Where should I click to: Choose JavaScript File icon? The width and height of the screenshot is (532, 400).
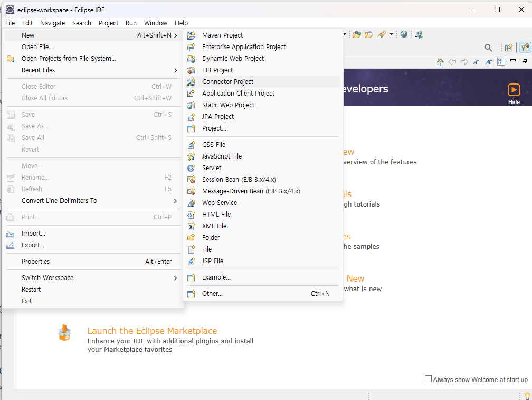[x=192, y=156]
